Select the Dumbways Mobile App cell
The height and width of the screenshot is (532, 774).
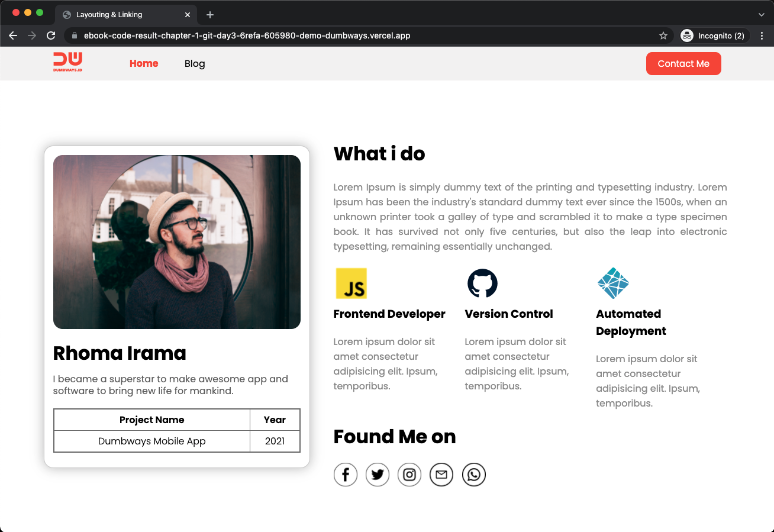point(151,441)
